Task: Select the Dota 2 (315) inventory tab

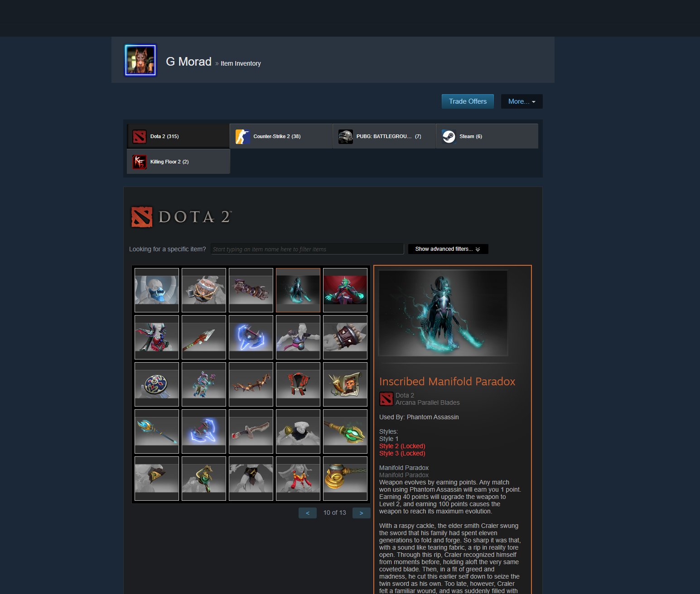Action: (178, 136)
